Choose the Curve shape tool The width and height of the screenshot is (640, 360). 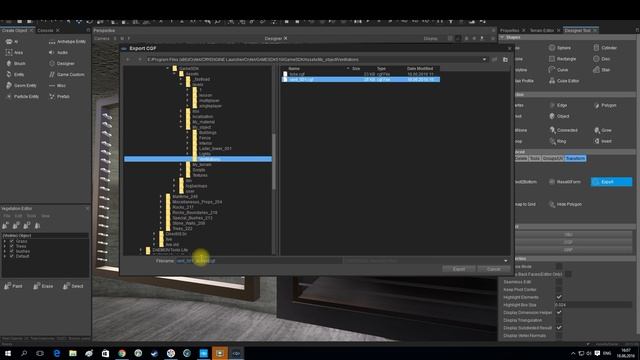[558, 70]
